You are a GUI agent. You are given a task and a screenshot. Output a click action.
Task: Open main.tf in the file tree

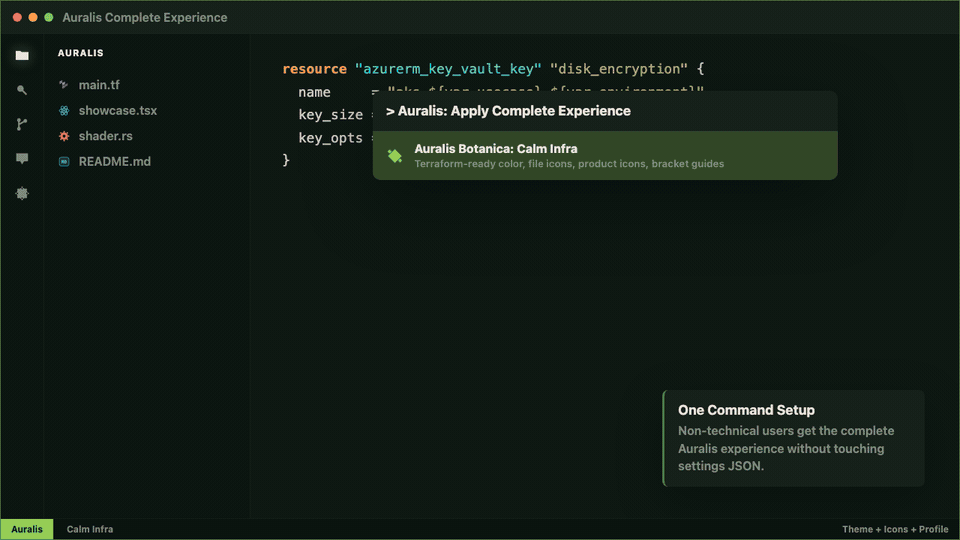coord(99,85)
